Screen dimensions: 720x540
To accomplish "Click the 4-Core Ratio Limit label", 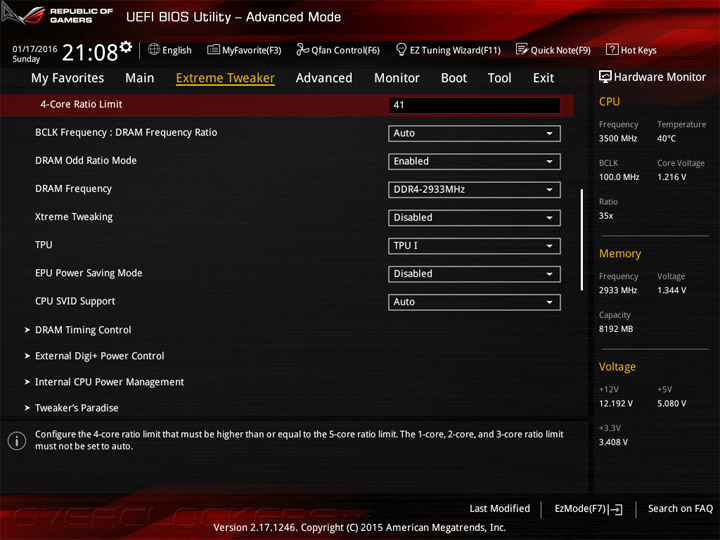I will [81, 104].
